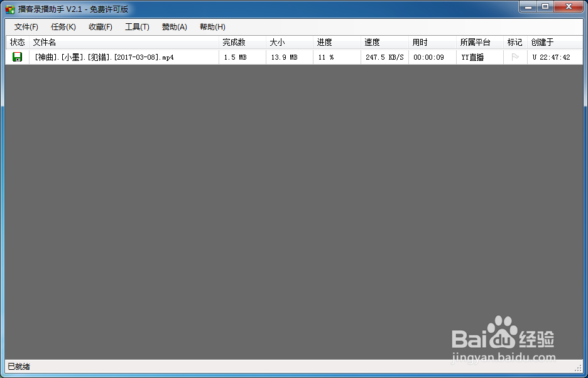Viewport: 588px width, 378px height.
Task: Sort by the 大小 column header
Action: tap(290, 42)
